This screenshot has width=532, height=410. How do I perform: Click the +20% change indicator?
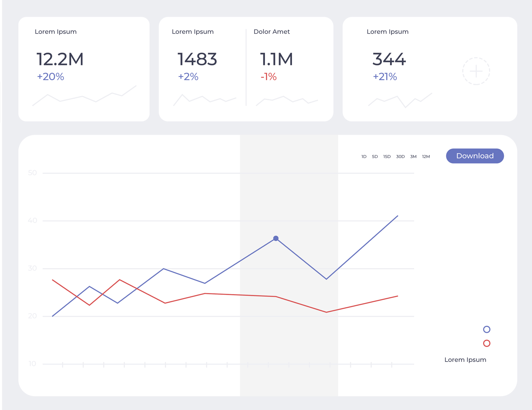pyautogui.click(x=51, y=77)
